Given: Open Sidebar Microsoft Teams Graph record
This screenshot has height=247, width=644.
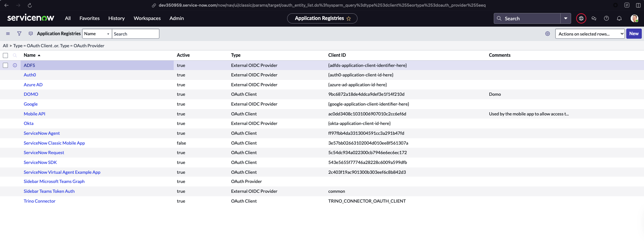Looking at the screenshot, I should pyautogui.click(x=54, y=181).
